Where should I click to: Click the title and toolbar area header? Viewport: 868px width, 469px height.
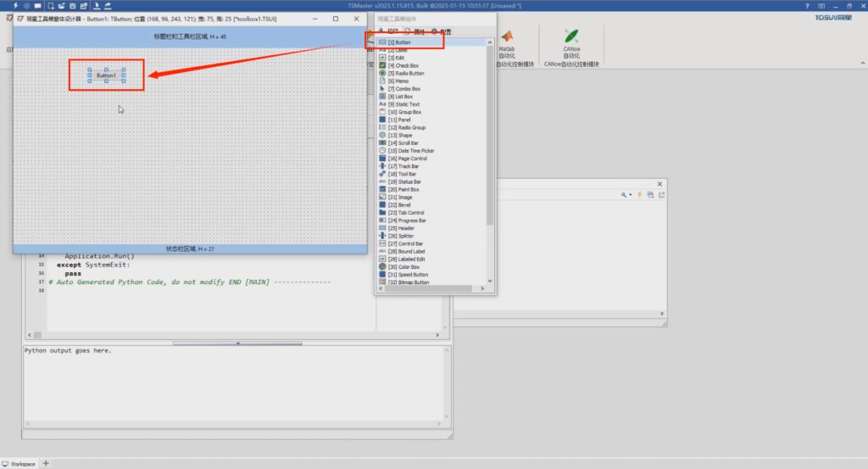[189, 36]
